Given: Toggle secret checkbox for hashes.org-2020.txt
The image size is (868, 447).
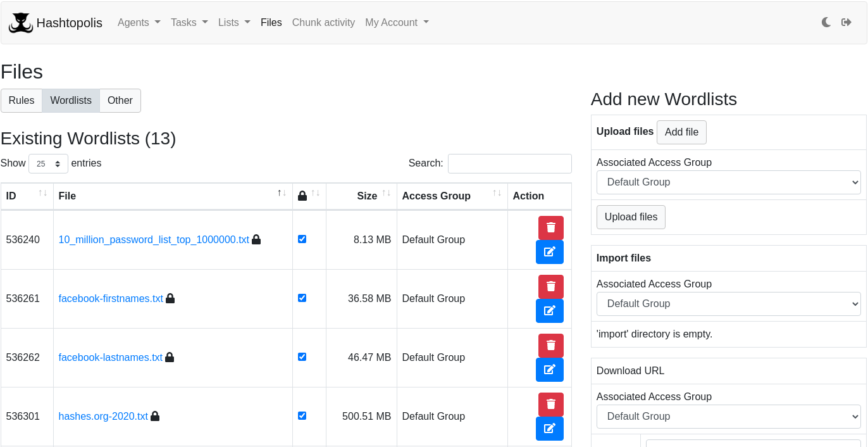Looking at the screenshot, I should [x=302, y=416].
